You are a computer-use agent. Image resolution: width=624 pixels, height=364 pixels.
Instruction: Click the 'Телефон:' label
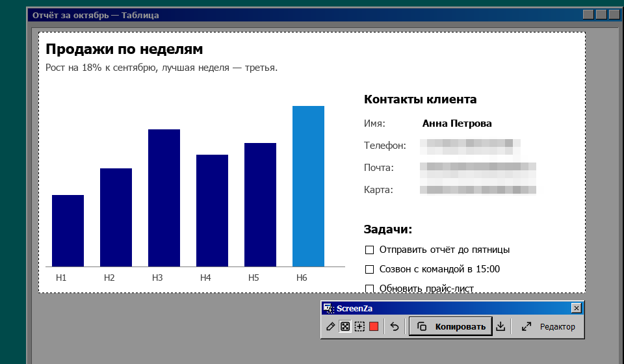tap(385, 146)
